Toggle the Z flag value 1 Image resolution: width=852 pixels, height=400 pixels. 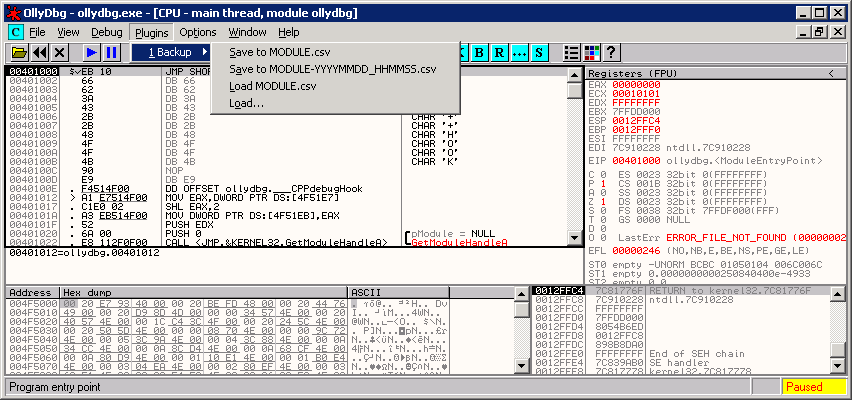[605, 202]
